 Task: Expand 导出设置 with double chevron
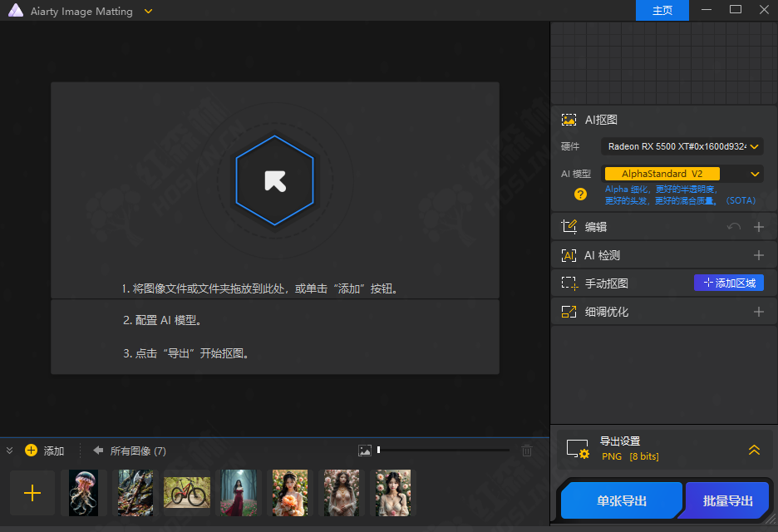[x=754, y=449]
